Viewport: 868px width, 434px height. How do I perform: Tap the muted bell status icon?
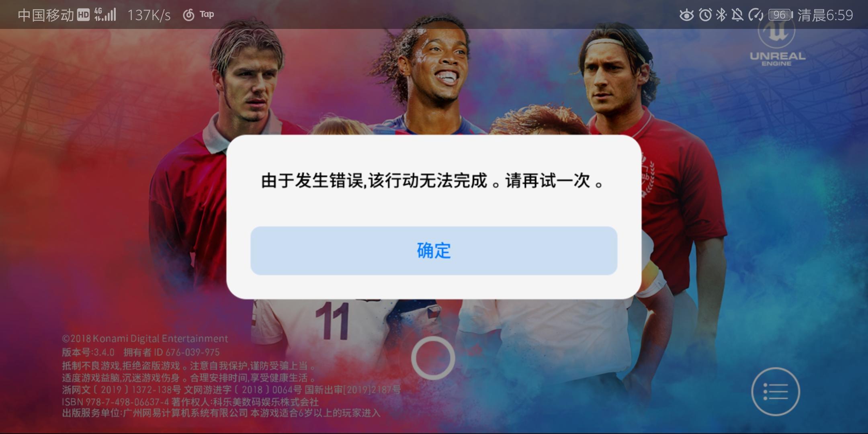[x=737, y=15]
